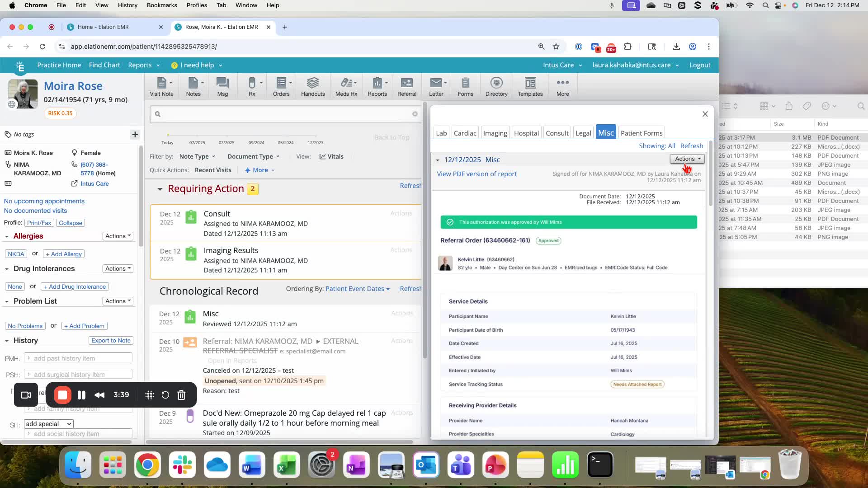Add a new patient tag
The image size is (868, 488).
point(135,134)
